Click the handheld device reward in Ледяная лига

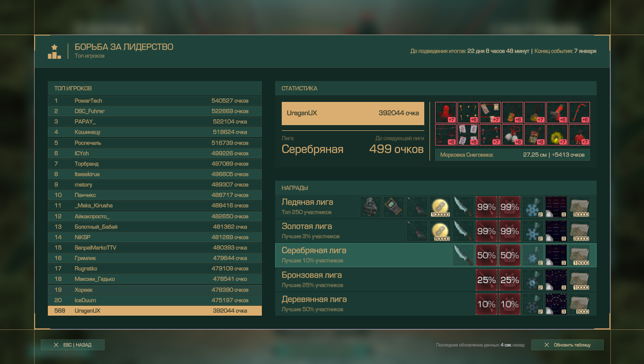(394, 207)
